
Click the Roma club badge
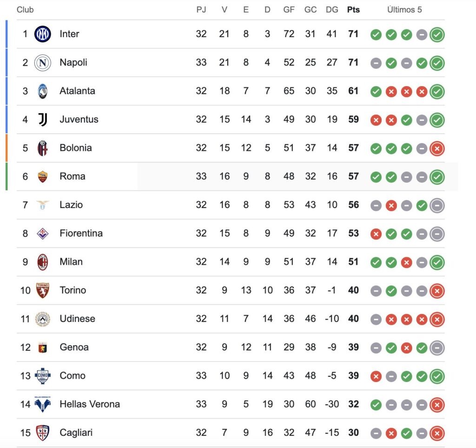tap(42, 176)
